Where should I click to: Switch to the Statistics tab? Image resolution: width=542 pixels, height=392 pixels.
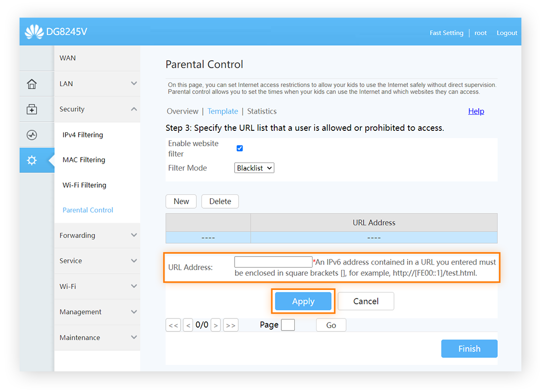tap(262, 111)
